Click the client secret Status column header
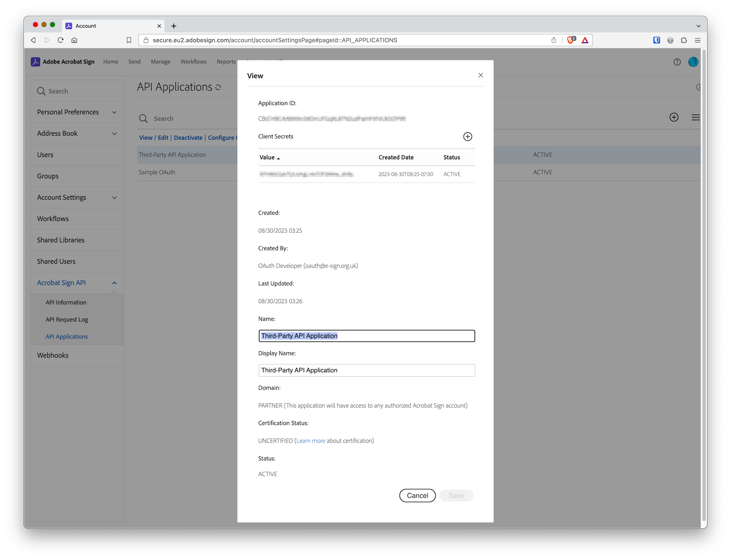Image resolution: width=731 pixels, height=560 pixels. click(452, 157)
